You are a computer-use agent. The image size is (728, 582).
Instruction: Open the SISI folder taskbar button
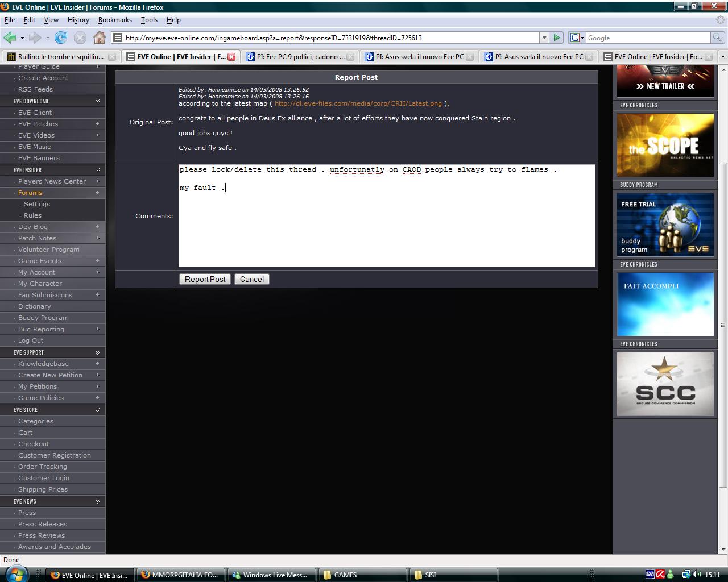[x=453, y=575]
